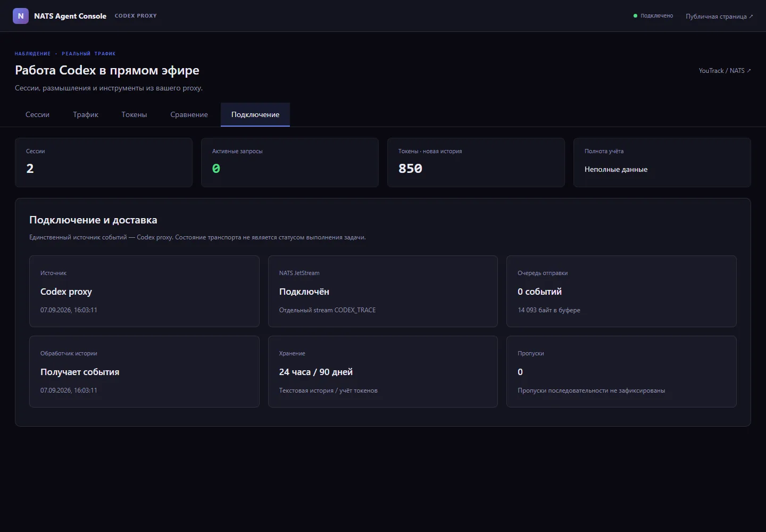This screenshot has height=532, width=766.
Task: Click the Подключён NATS JetStream status
Action: click(x=304, y=292)
